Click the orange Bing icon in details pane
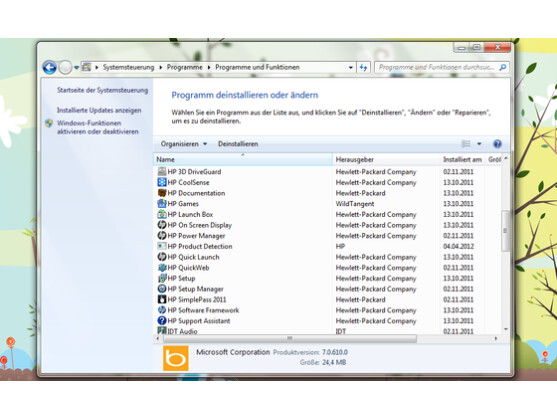This screenshot has height=418, width=557. (x=176, y=358)
